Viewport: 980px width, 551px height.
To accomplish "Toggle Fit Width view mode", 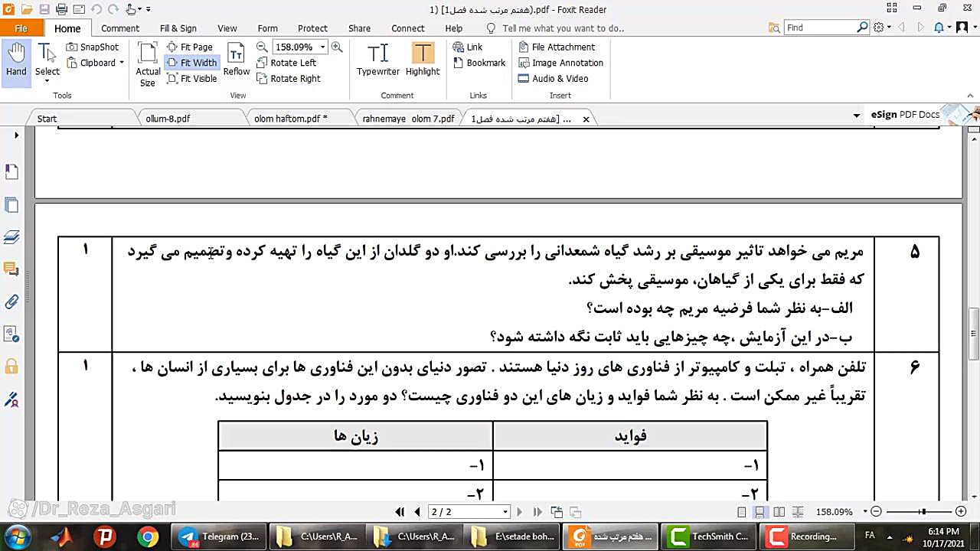I will pyautogui.click(x=191, y=63).
